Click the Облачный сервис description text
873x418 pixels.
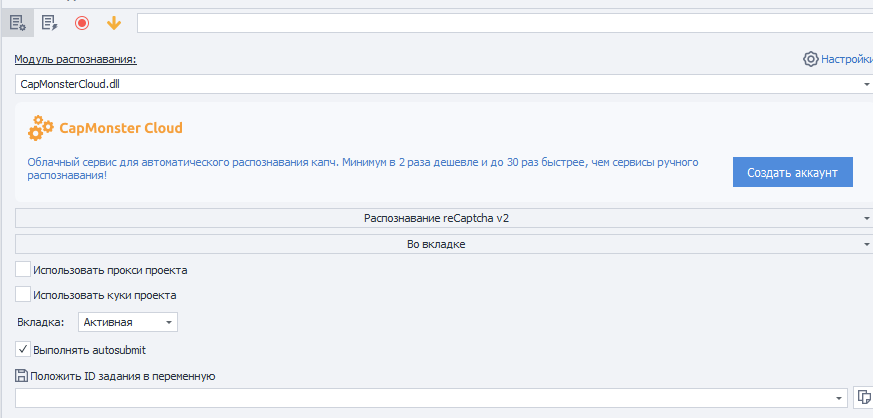pyautogui.click(x=362, y=169)
